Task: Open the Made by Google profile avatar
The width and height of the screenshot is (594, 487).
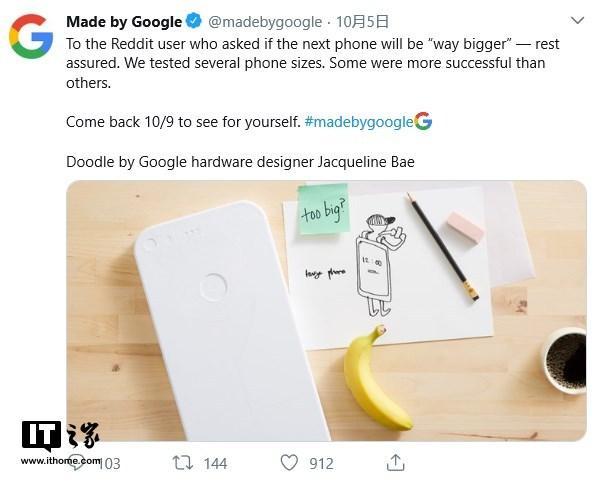Action: [31, 36]
